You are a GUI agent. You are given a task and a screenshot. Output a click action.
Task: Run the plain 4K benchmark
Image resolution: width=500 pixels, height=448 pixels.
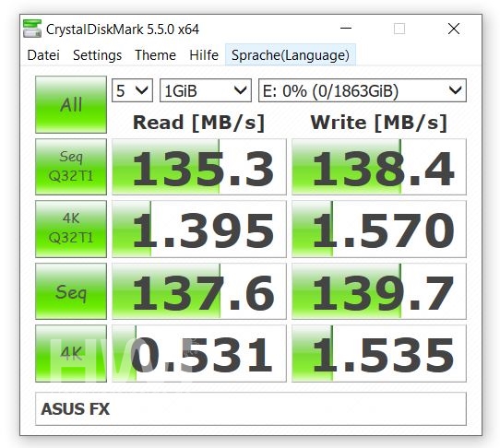pyautogui.click(x=71, y=353)
